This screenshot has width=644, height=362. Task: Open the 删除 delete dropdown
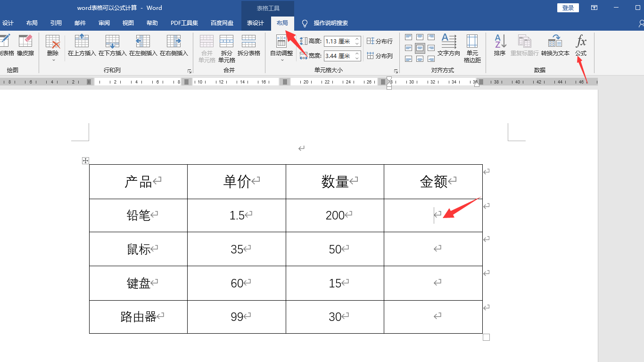(x=53, y=48)
